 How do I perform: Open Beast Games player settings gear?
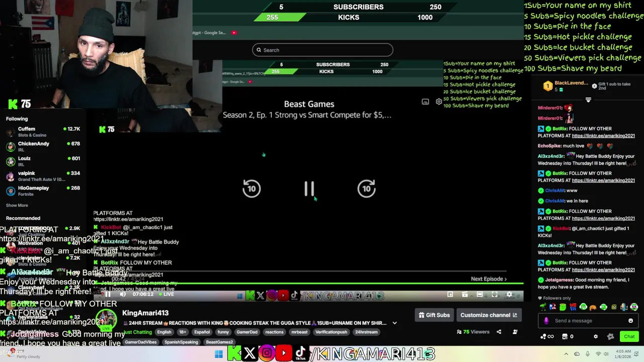[439, 102]
